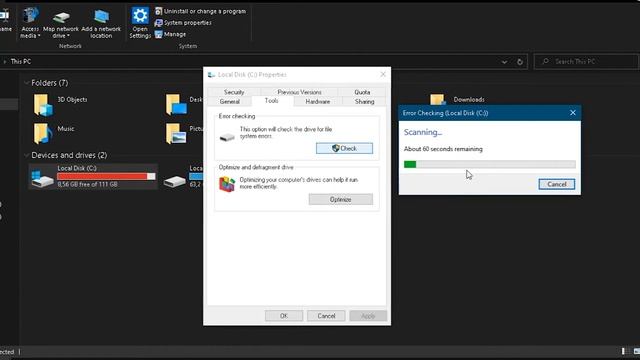Select the Local Disk (C:) drive icon
640x360 pixels.
42,179
